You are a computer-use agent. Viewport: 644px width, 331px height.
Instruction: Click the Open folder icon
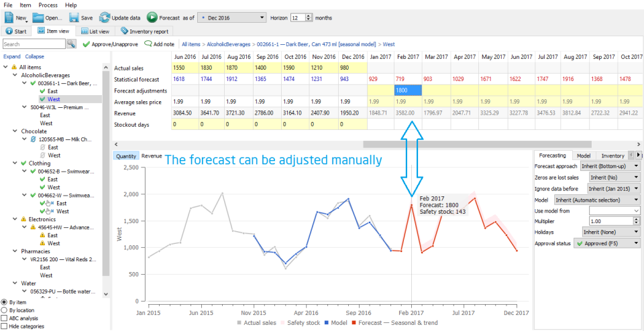(x=38, y=17)
